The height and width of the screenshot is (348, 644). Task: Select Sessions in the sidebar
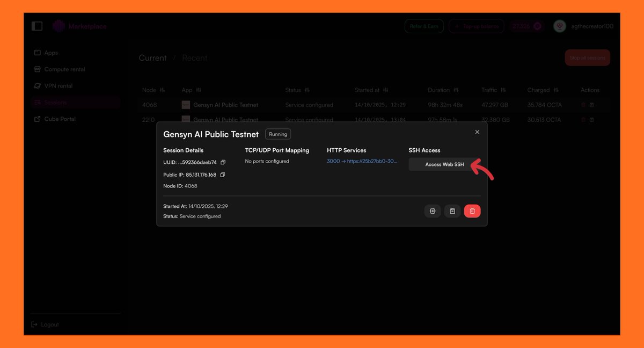coord(75,102)
